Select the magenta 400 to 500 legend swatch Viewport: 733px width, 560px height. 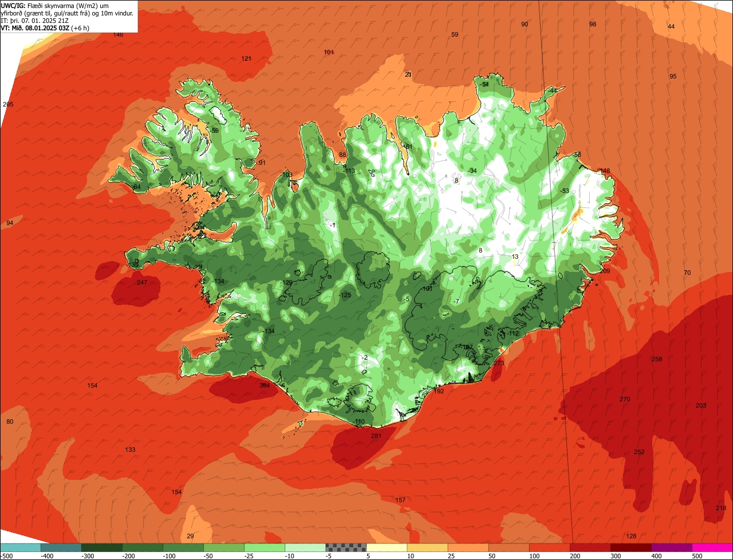coord(672,547)
